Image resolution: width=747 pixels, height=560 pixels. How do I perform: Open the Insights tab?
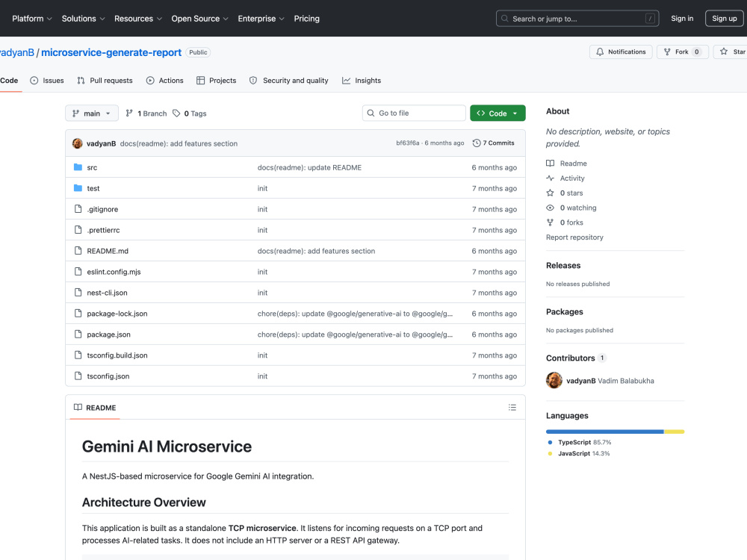point(362,81)
